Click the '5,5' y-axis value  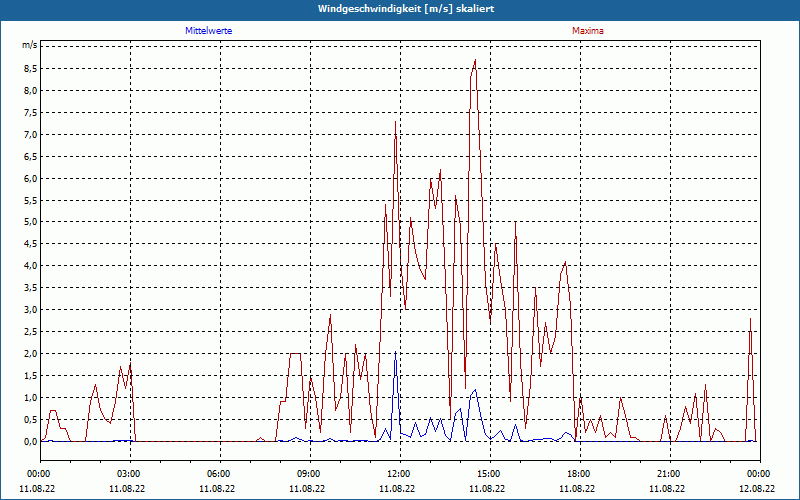30,201
